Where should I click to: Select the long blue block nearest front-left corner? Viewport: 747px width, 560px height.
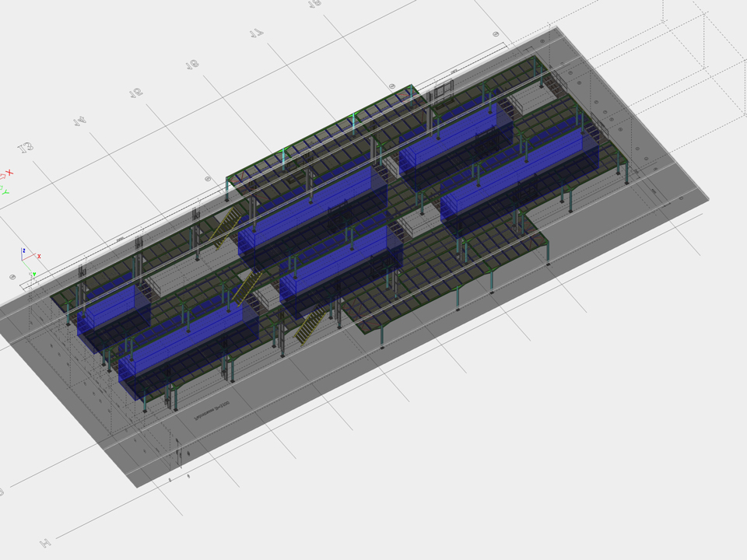point(187,342)
